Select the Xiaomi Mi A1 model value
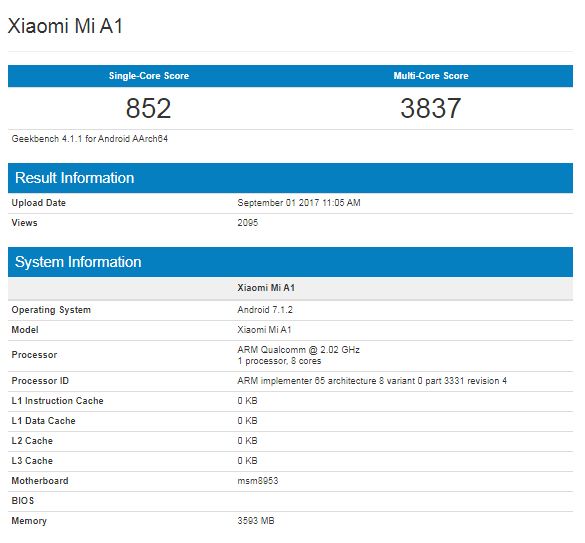This screenshot has height=543, width=585. tap(264, 330)
